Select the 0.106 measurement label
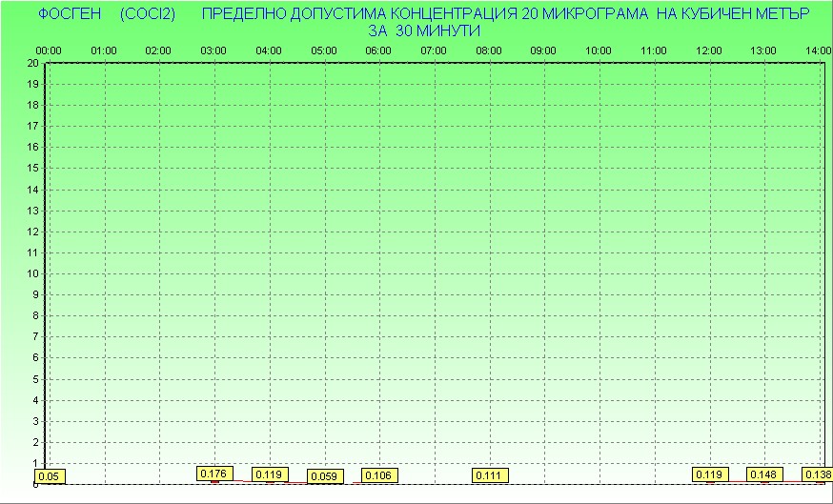The height and width of the screenshot is (504, 833). tap(378, 474)
